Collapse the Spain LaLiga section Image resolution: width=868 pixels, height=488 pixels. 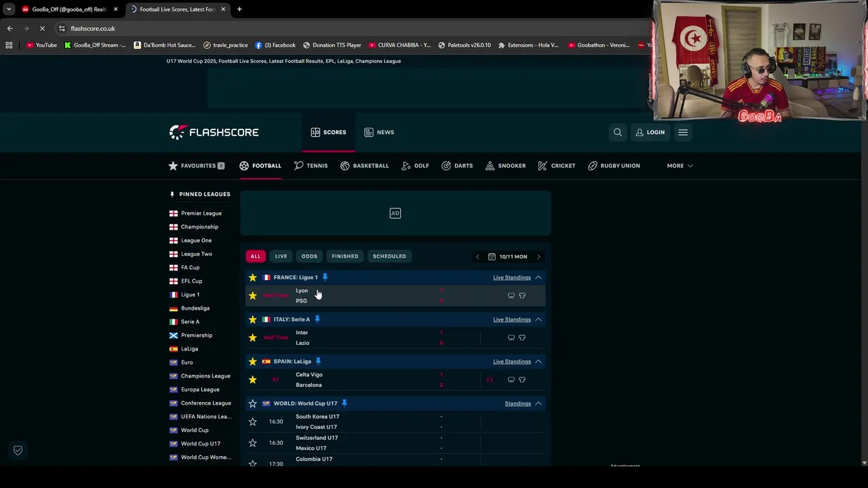tap(538, 361)
